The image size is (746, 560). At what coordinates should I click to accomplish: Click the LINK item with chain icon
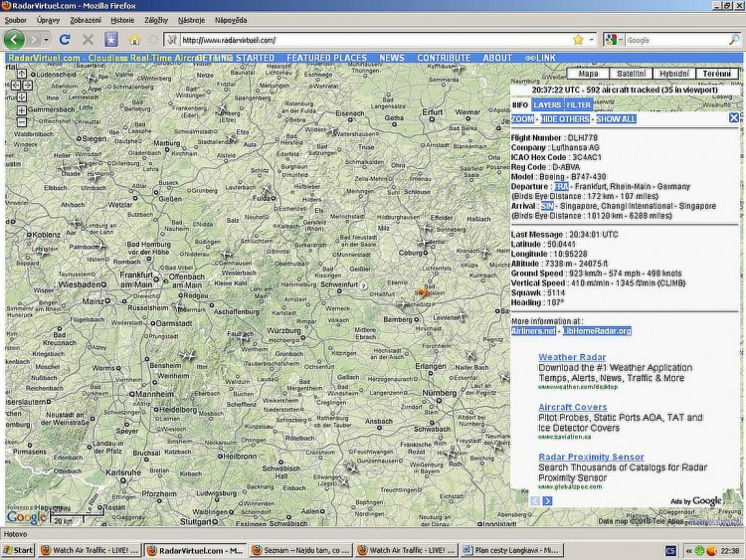pyautogui.click(x=540, y=58)
